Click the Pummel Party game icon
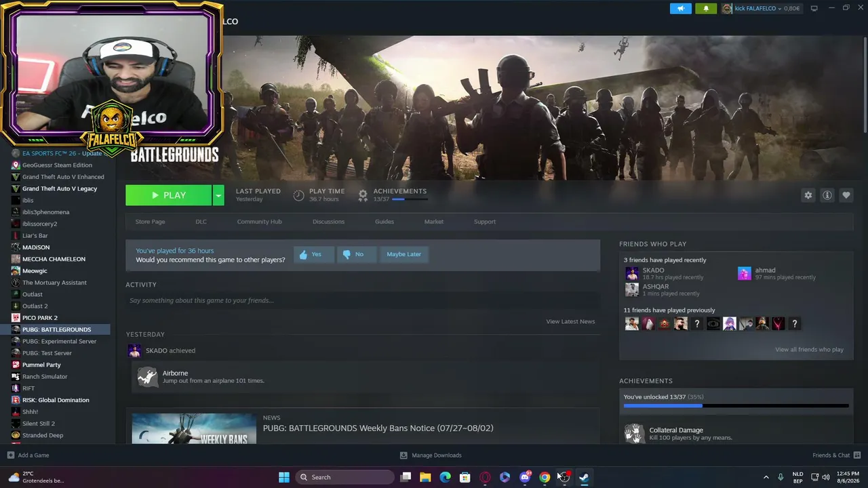 point(16,365)
